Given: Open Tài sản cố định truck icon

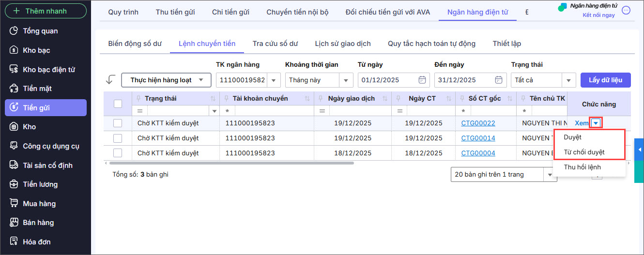Looking at the screenshot, I should tap(14, 165).
